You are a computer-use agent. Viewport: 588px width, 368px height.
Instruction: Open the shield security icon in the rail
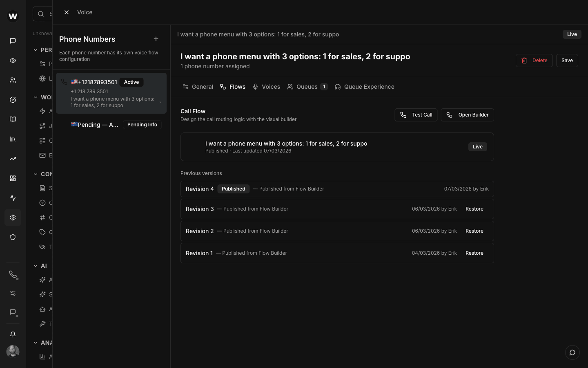point(13,237)
